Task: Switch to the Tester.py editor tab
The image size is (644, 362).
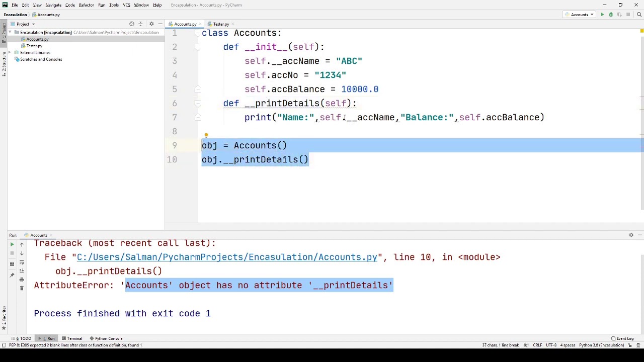Action: (x=221, y=24)
